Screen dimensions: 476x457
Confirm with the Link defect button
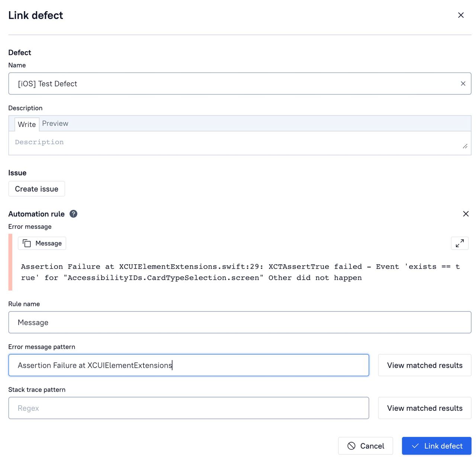coord(437,446)
